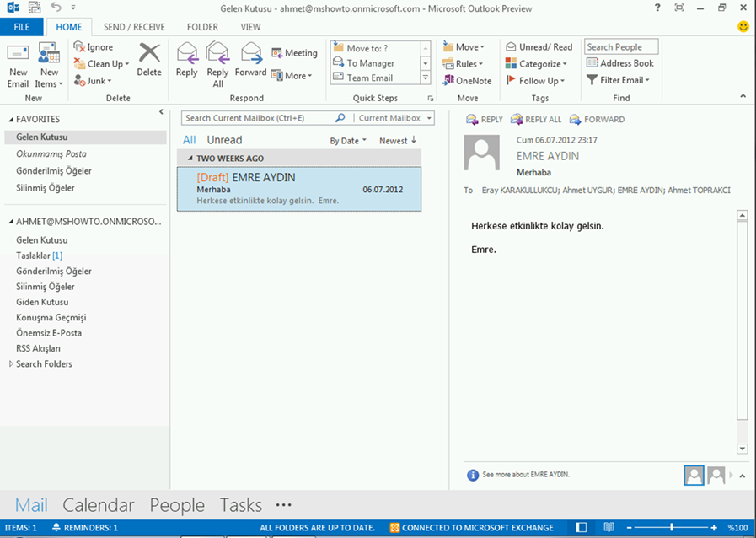Open the New Items menu
Image resolution: width=756 pixels, height=538 pixels.
(x=49, y=65)
